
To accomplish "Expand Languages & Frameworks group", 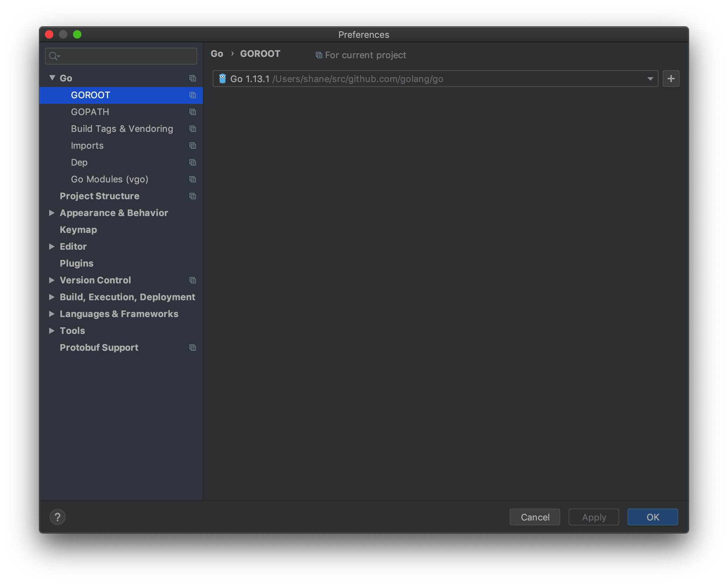I will [52, 314].
